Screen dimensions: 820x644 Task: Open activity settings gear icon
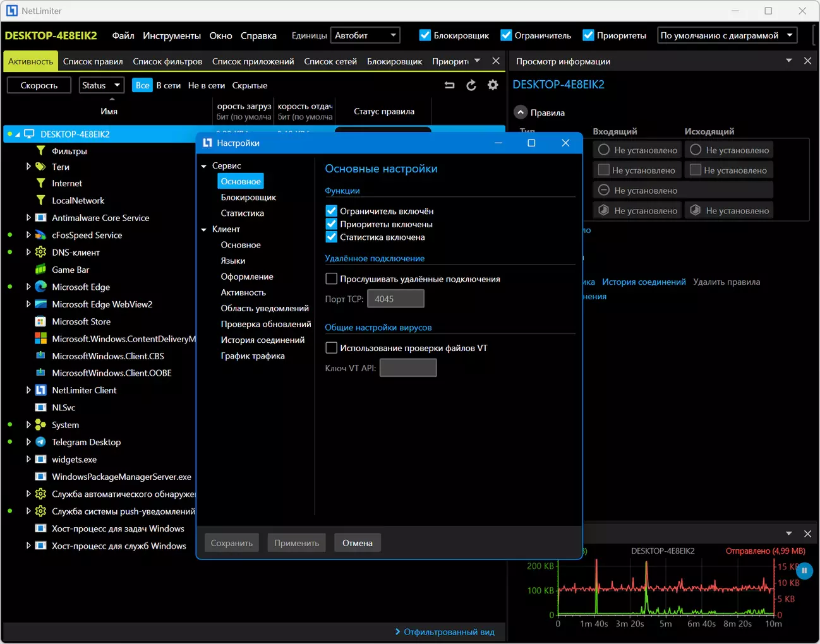tap(493, 85)
